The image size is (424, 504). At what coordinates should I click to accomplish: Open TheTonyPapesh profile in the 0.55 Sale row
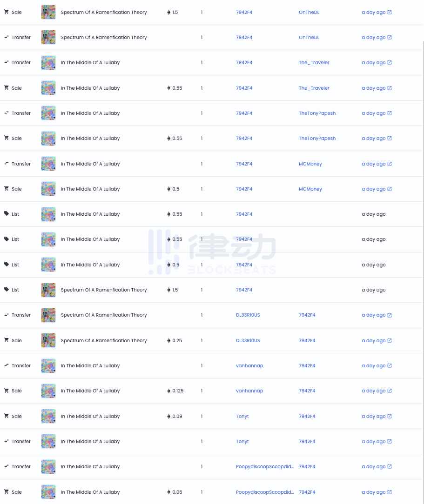click(317, 138)
